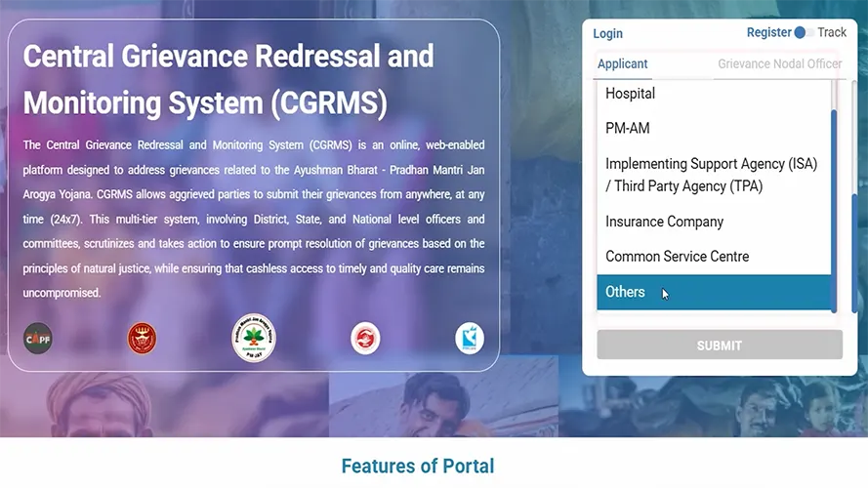Click the Central Grievance Redressal heading text
This screenshot has height=488, width=868.
(228, 79)
